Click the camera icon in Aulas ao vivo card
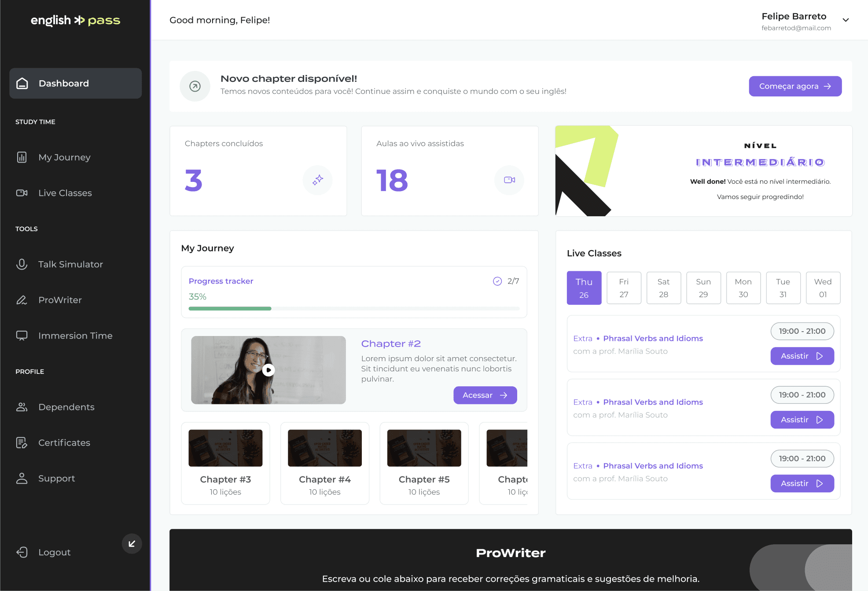The height and width of the screenshot is (591, 868). 509,180
